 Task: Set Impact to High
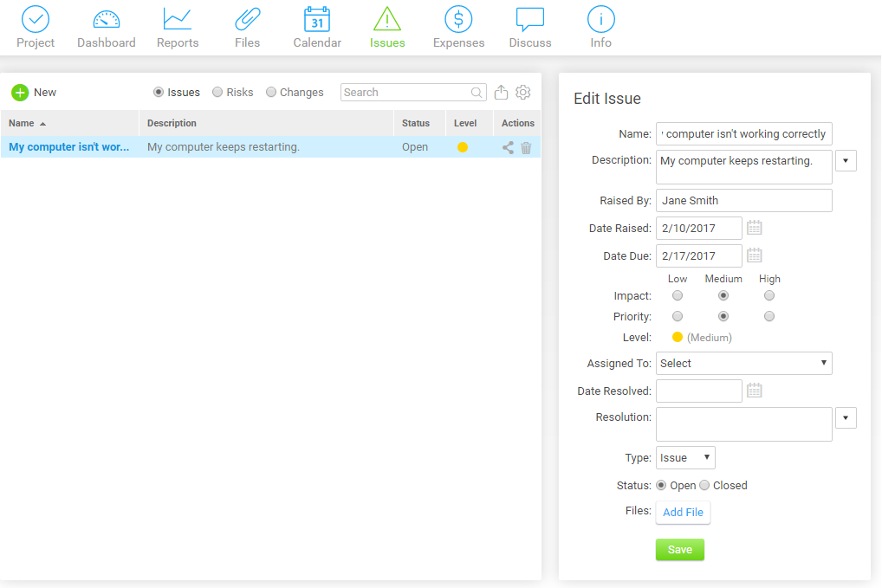[x=769, y=295]
